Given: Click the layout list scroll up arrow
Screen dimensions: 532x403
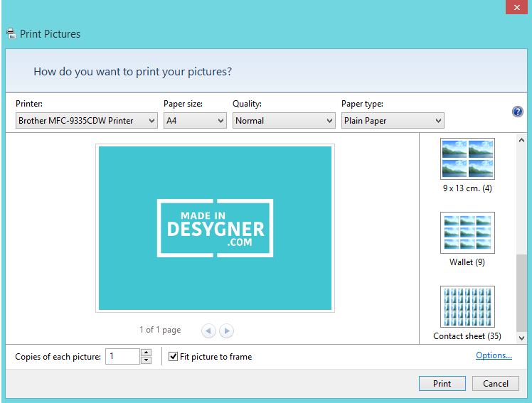Looking at the screenshot, I should pyautogui.click(x=521, y=140).
